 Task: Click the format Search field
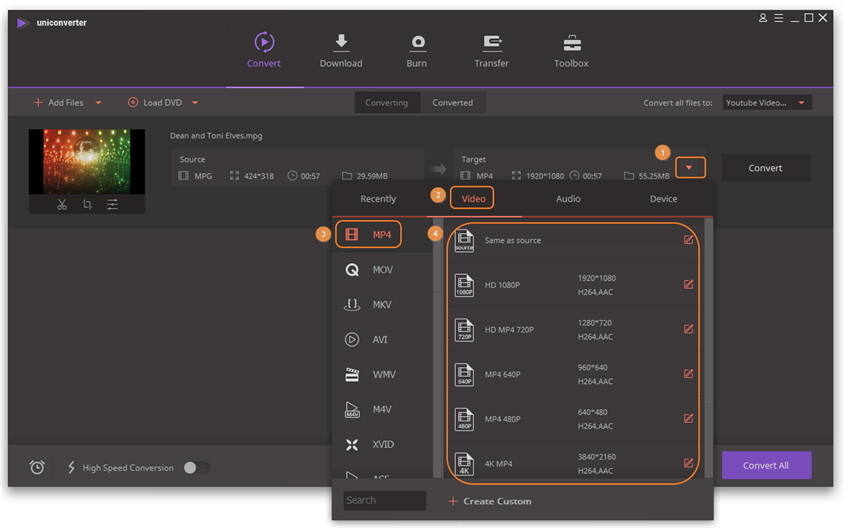pyautogui.click(x=384, y=500)
